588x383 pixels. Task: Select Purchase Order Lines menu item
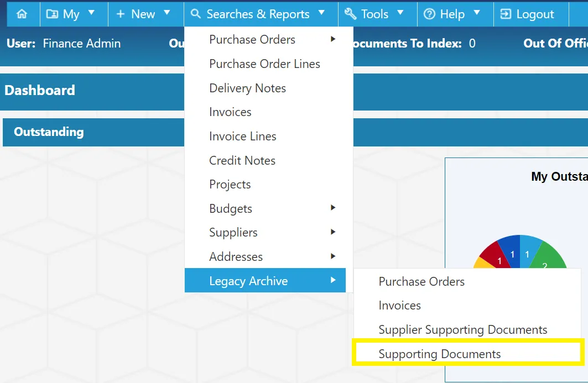tap(265, 64)
